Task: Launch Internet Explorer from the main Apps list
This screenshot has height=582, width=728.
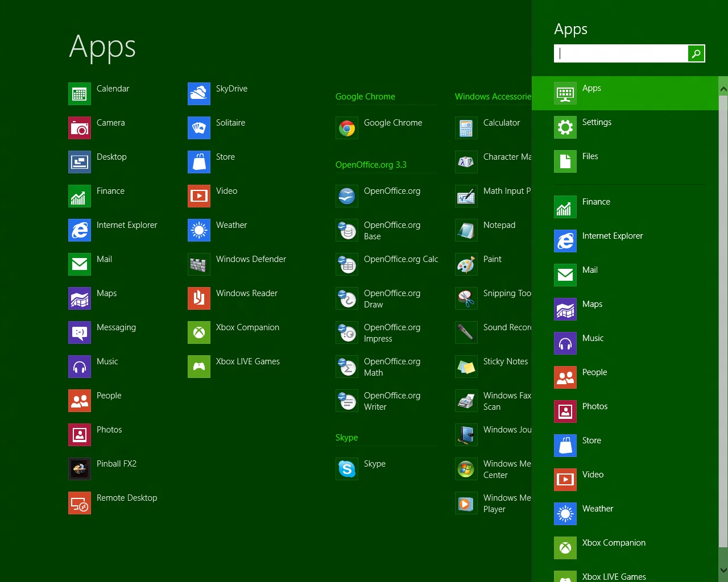Action: pos(80,230)
